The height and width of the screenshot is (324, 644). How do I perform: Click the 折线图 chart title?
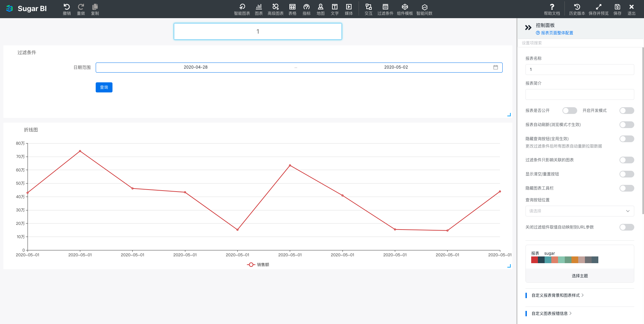coord(31,130)
